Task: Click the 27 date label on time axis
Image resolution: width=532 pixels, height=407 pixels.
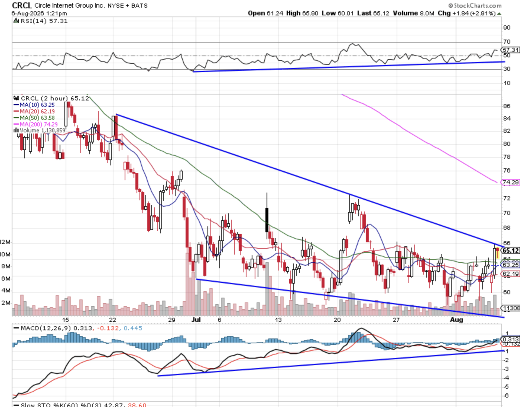Action: pyautogui.click(x=396, y=320)
